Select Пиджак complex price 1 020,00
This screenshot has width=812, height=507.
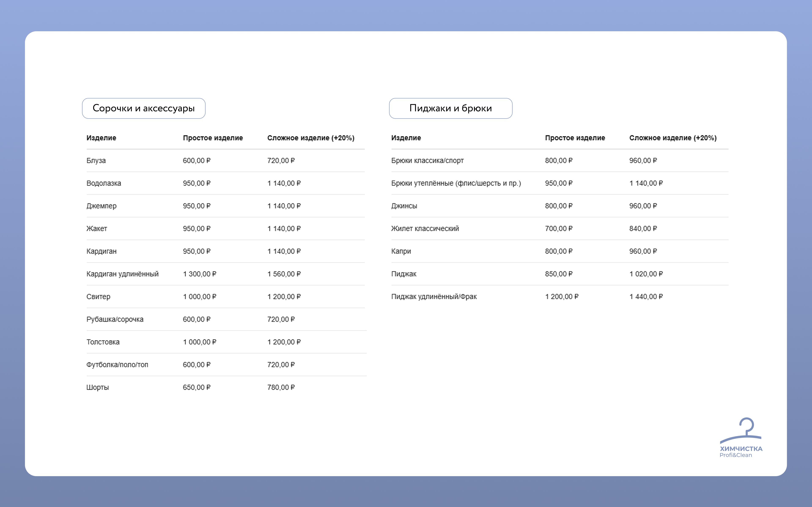click(x=646, y=274)
